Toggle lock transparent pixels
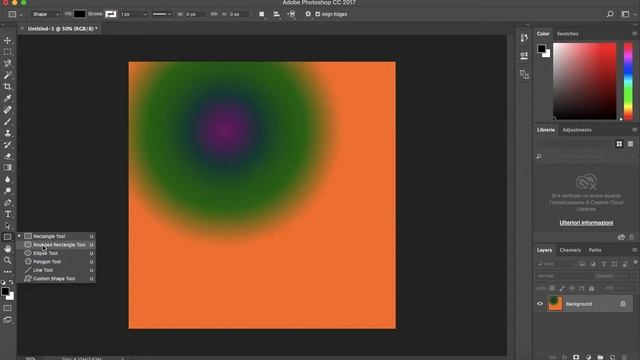This screenshot has width=640, height=360. [x=552, y=288]
